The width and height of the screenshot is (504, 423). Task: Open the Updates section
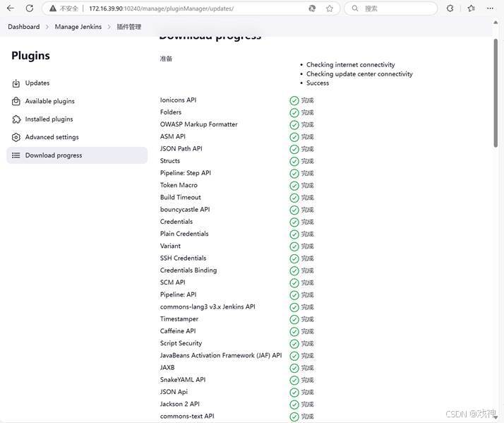coord(77,83)
